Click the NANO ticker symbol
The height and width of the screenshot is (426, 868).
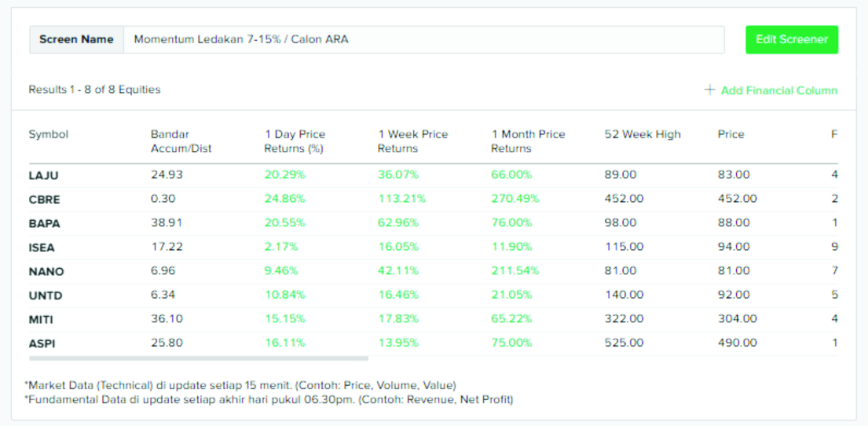[x=46, y=272]
